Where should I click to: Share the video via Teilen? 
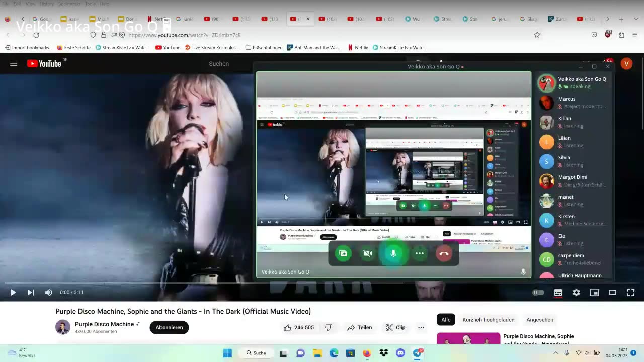point(359,327)
